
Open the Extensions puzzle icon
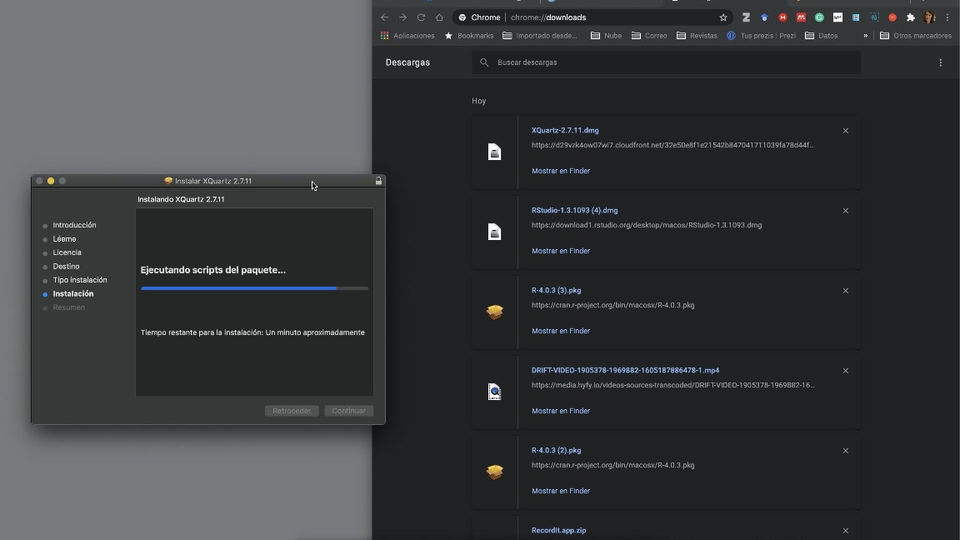coord(910,18)
